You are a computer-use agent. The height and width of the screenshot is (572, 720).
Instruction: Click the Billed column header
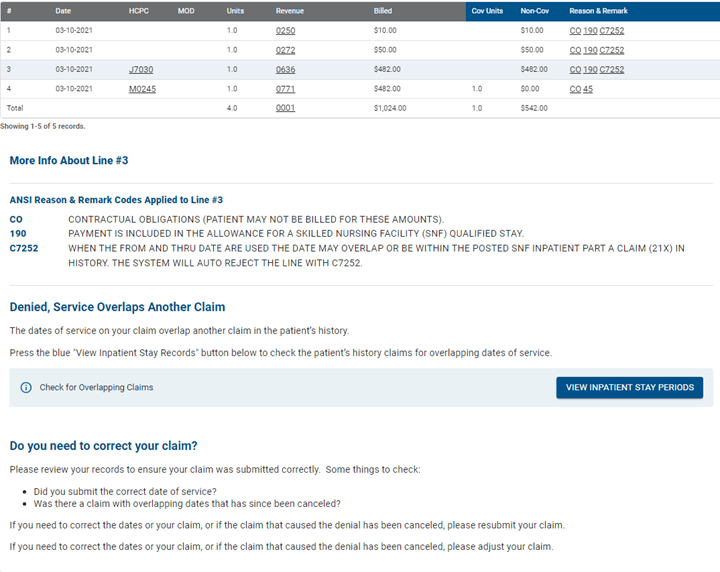click(383, 11)
